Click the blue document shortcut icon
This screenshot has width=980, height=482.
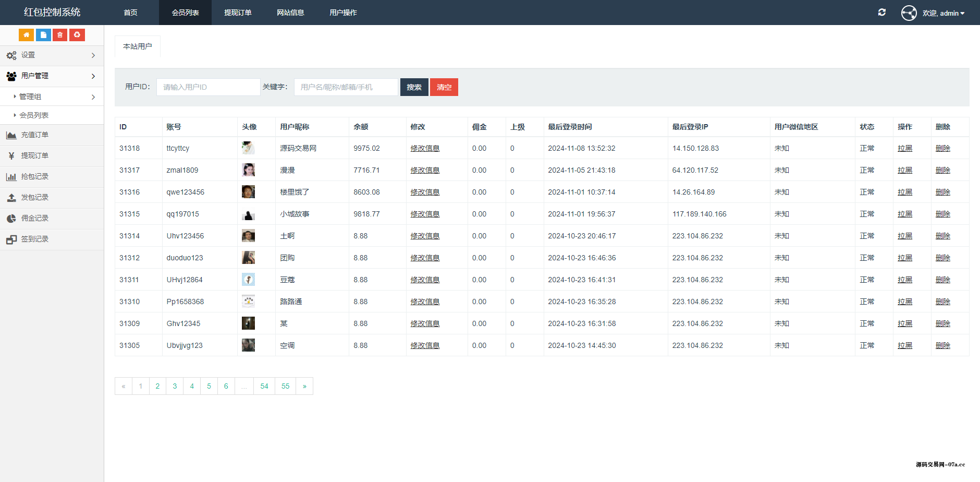coord(43,35)
